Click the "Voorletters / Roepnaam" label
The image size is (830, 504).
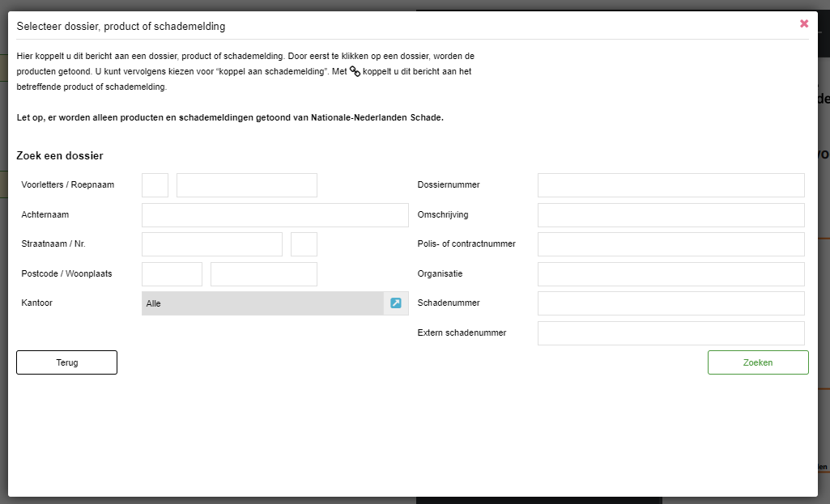[x=68, y=184]
